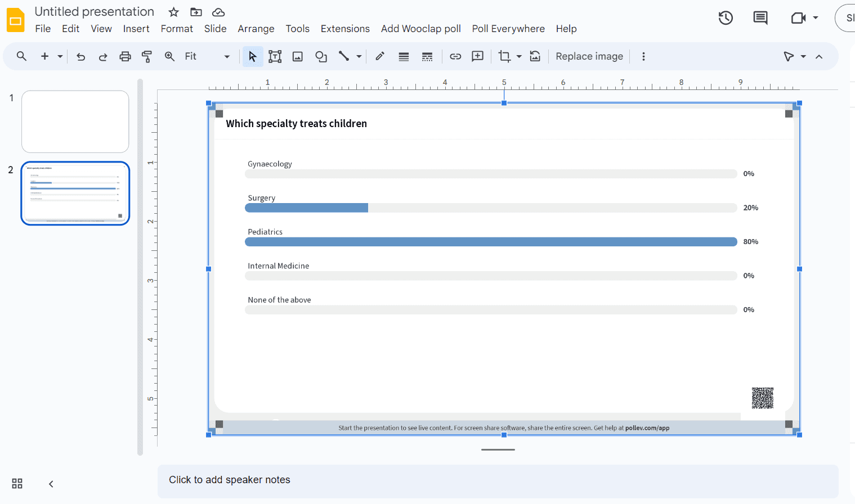Viewport: 855px width, 504px height.
Task: Open Add Wooclap poll menu
Action: point(421,29)
